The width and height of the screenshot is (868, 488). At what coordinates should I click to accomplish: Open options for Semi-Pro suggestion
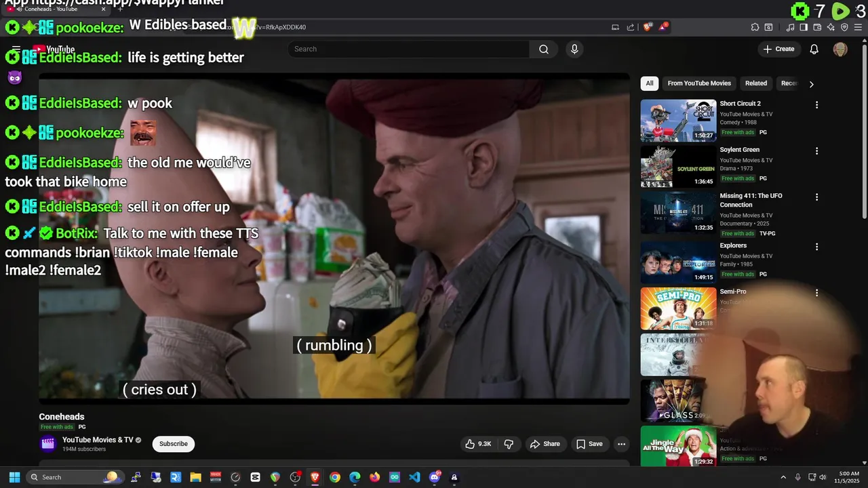coord(816,293)
